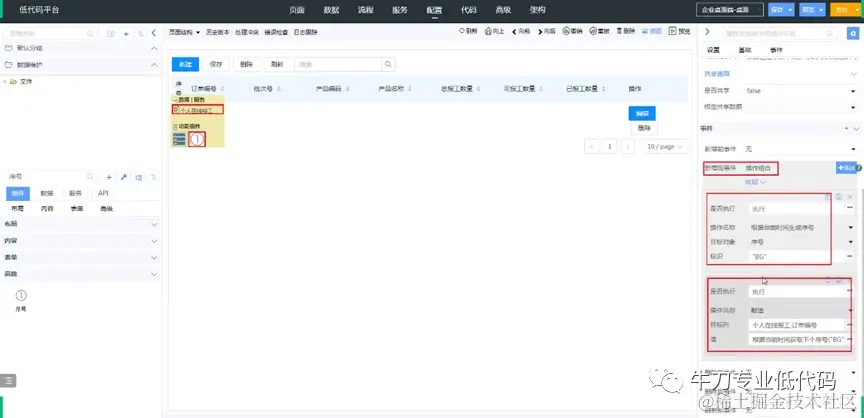Open the 企业桌面端 selector in top bar
This screenshot has height=418, width=864.
[730, 10]
